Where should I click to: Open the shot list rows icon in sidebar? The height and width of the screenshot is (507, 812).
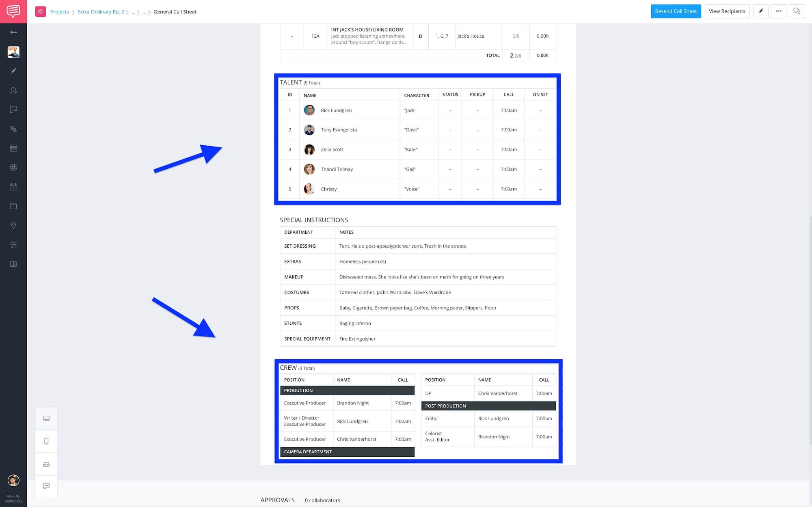coord(13,148)
